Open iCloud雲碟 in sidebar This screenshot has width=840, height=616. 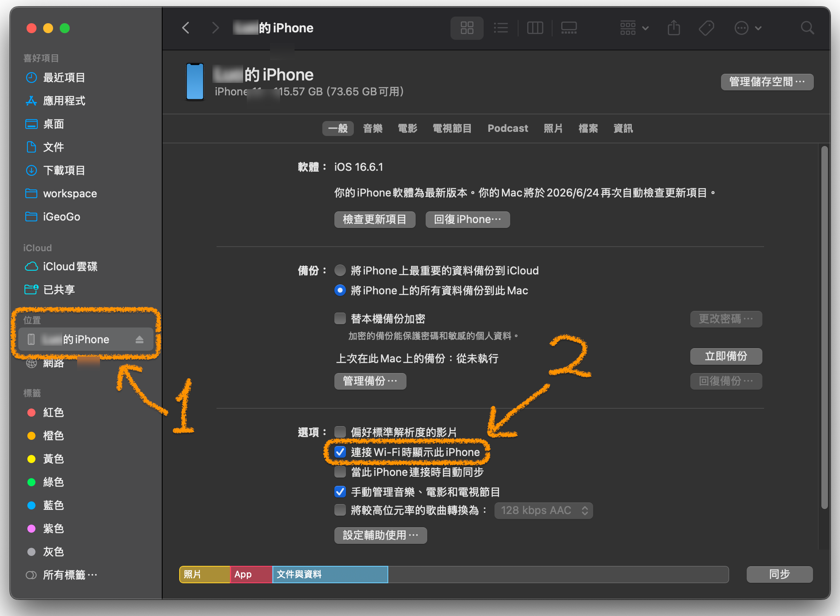coord(71,267)
